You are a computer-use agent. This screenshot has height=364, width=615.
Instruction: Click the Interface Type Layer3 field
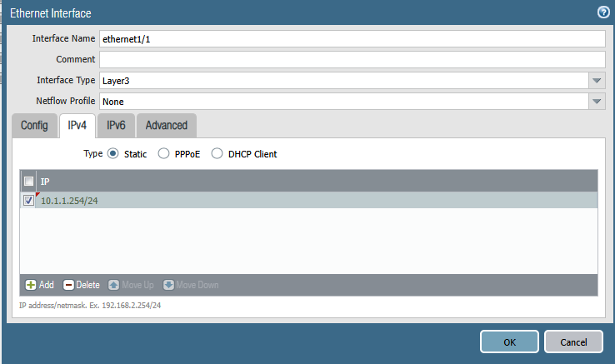pyautogui.click(x=344, y=81)
